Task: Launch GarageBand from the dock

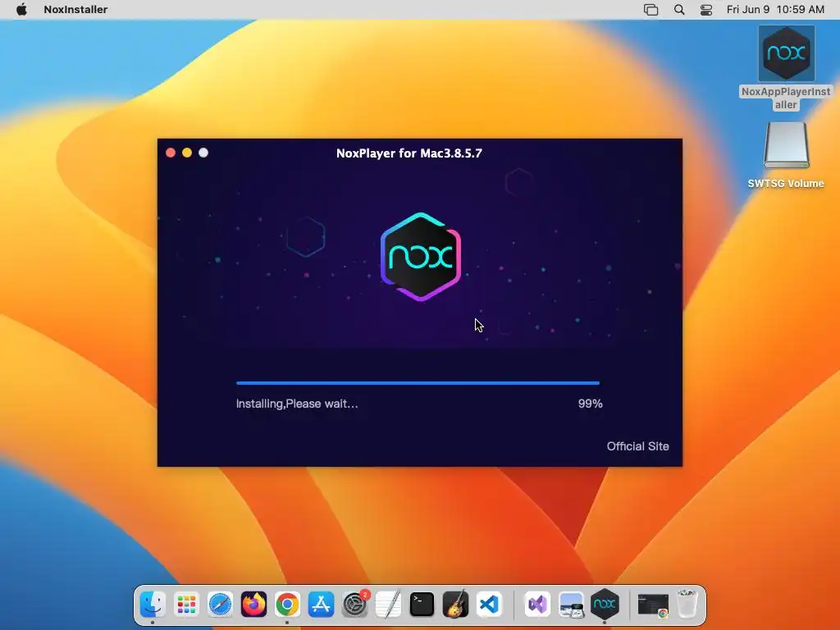Action: click(455, 605)
